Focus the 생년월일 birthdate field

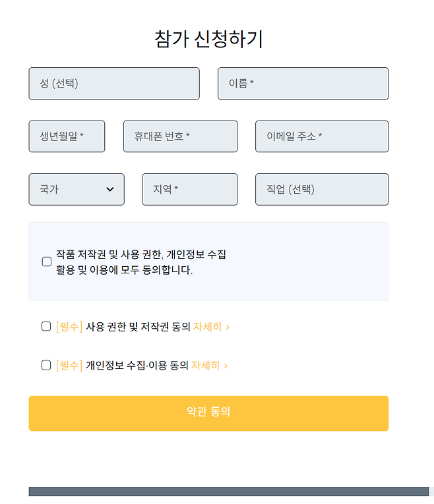pyautogui.click(x=67, y=136)
